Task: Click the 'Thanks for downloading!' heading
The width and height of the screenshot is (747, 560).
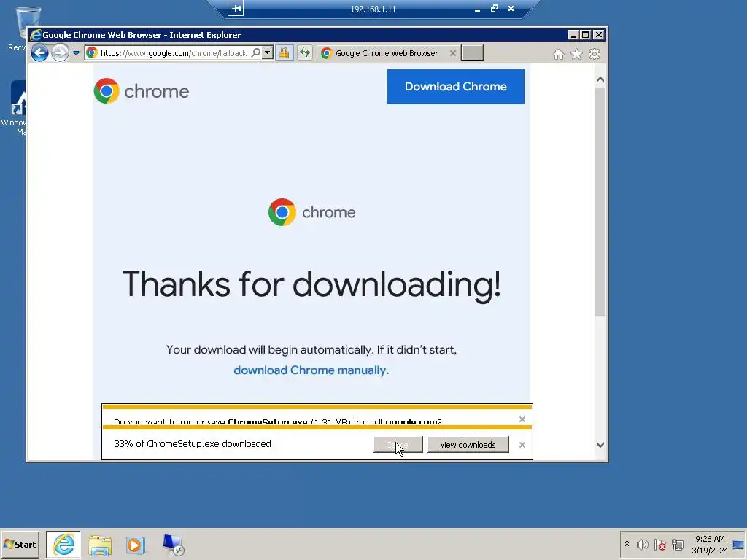Action: click(x=311, y=285)
